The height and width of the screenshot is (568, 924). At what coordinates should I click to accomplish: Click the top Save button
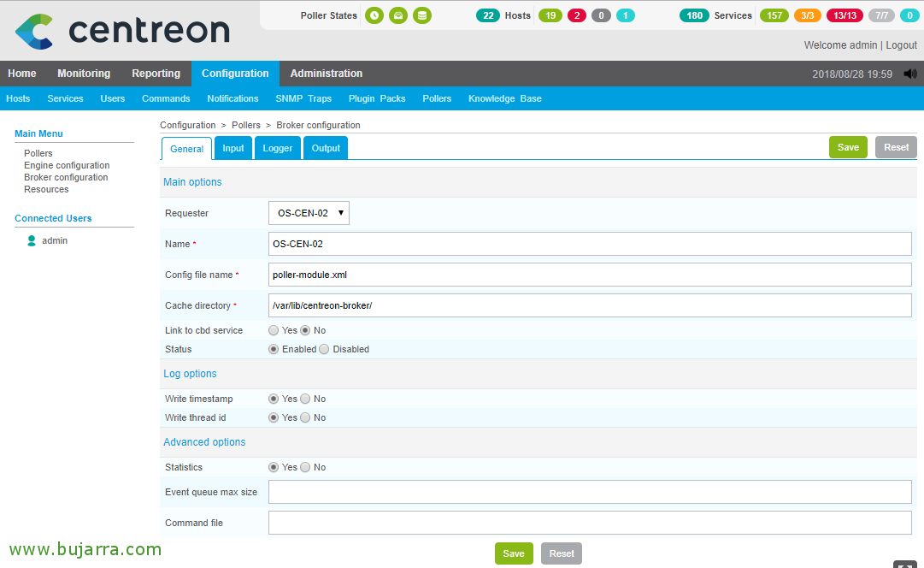[x=848, y=147]
